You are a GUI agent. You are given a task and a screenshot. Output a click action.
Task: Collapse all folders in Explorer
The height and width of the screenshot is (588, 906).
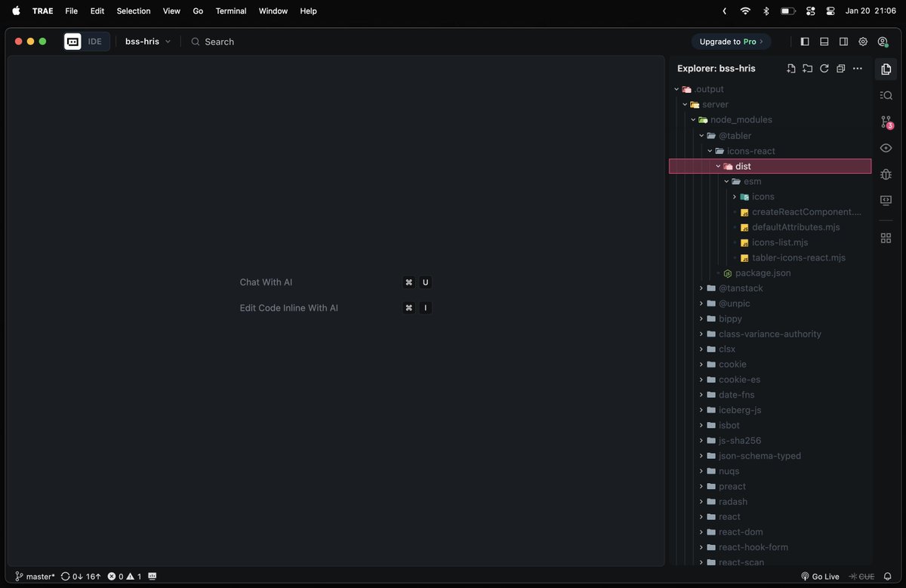coord(840,69)
